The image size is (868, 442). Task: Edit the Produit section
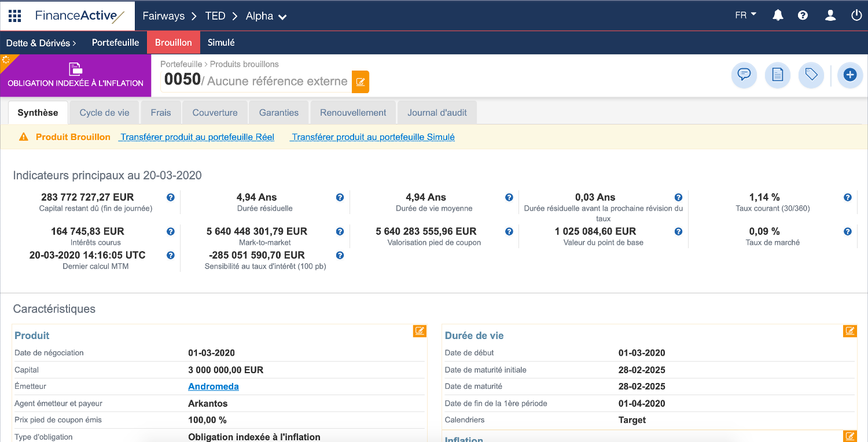(x=420, y=331)
